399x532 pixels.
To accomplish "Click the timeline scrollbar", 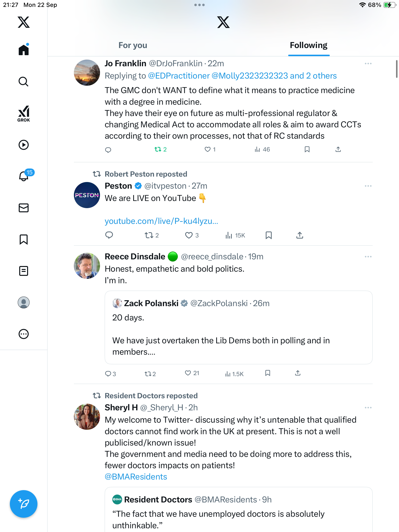I will click(396, 69).
